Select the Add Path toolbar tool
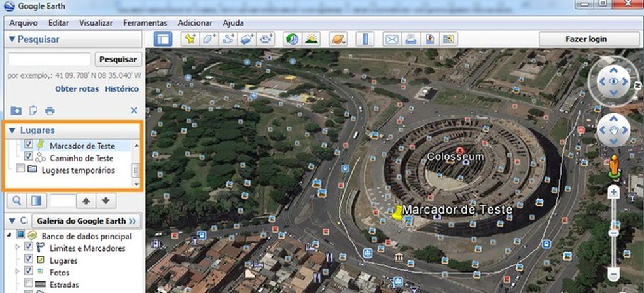 pos(228,39)
